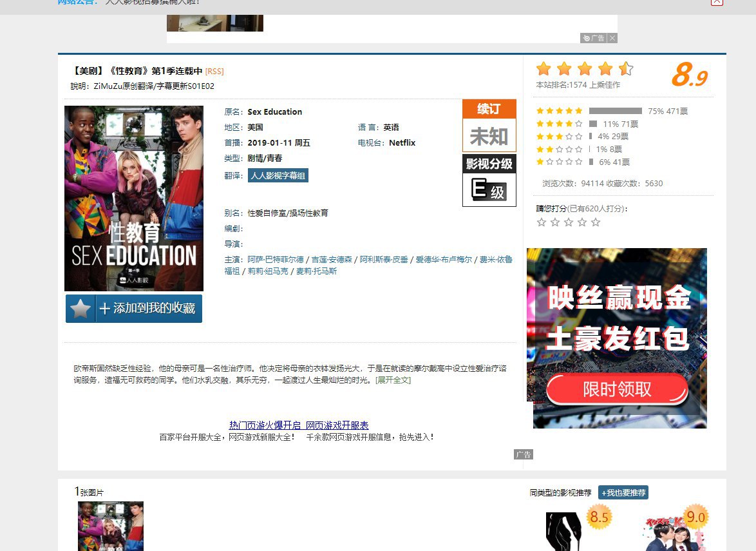This screenshot has width=756, height=551.
Task: Close the top ad banner using its X icon
Action: coord(612,38)
